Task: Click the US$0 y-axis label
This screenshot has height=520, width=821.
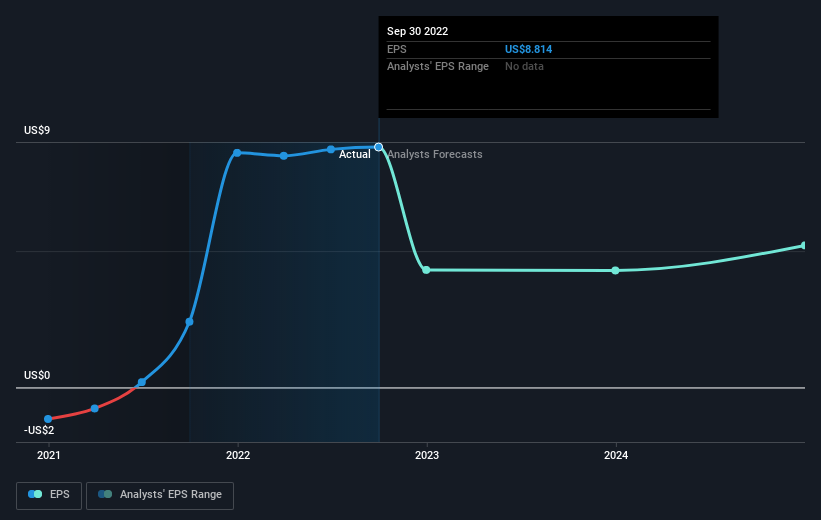Action: click(37, 375)
